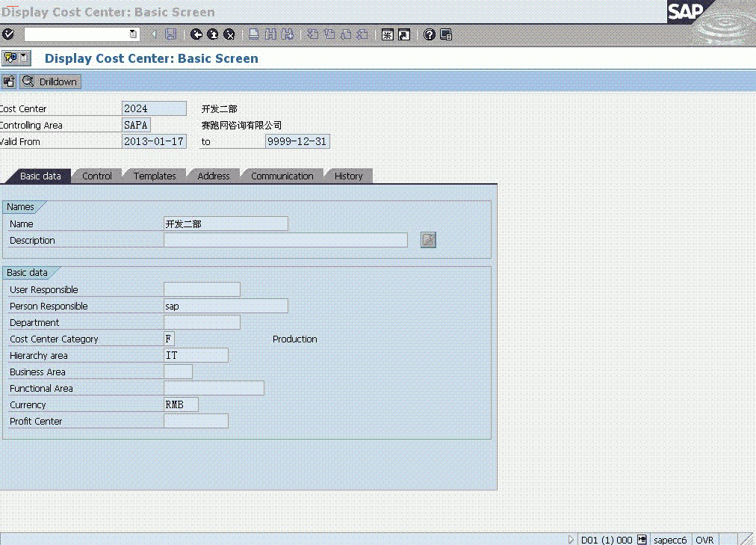Screen dimensions: 756x545
Task: Click the Currency field RMB
Action: (x=181, y=404)
